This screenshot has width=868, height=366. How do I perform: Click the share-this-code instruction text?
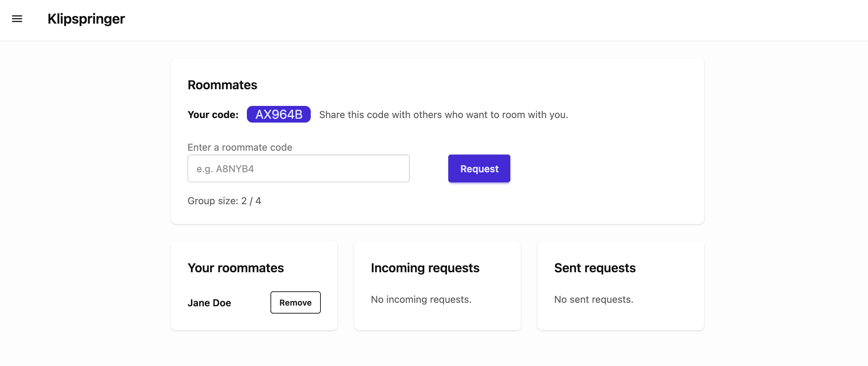443,115
